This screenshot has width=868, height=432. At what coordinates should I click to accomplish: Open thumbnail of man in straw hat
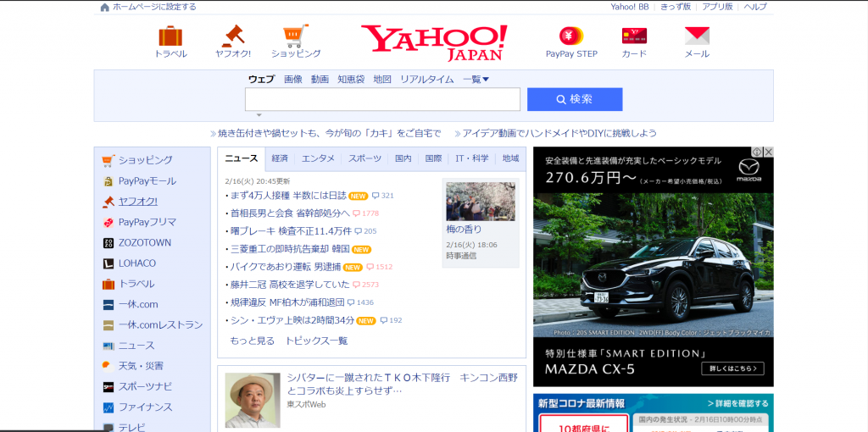coord(253,400)
